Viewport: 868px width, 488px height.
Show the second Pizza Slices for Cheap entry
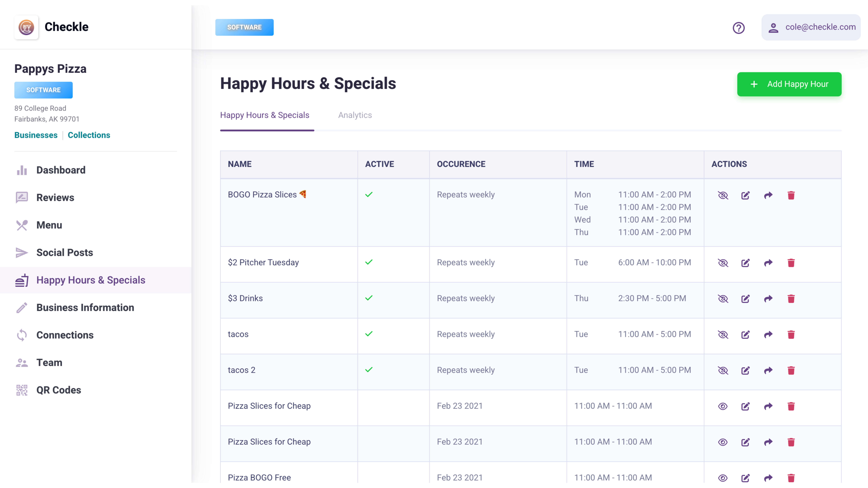[723, 442]
